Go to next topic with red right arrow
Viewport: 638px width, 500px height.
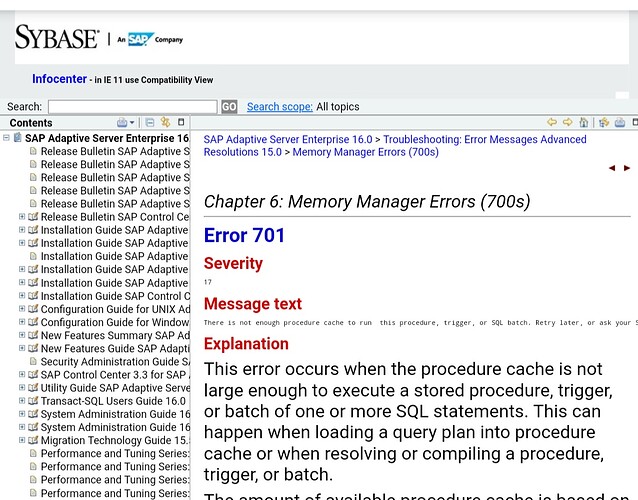coord(627,168)
